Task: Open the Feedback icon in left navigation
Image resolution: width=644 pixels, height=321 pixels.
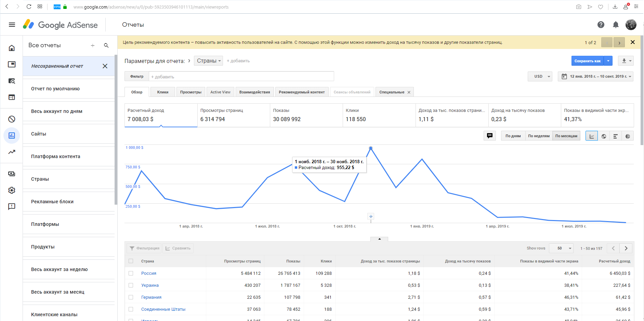Action: click(x=12, y=206)
